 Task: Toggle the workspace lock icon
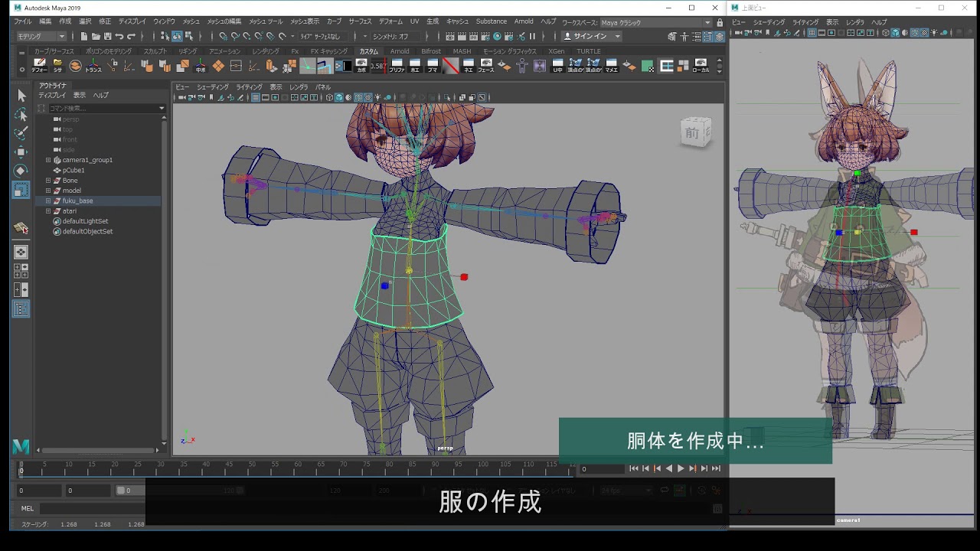pos(718,23)
